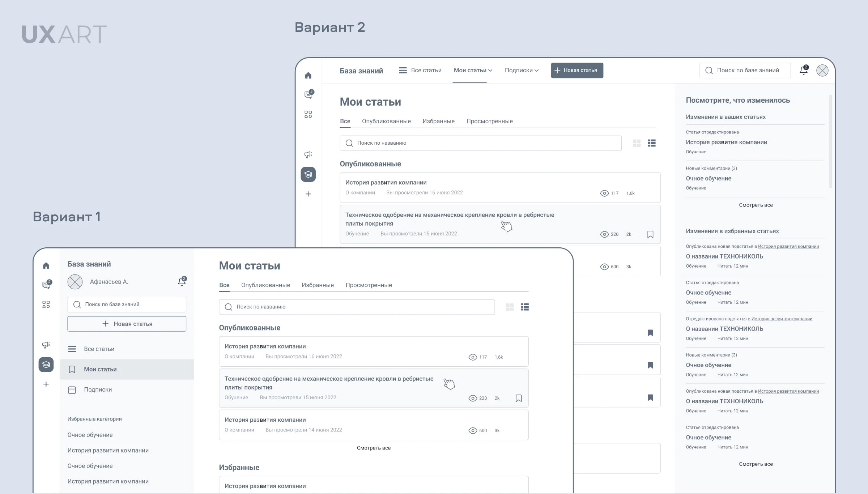Image resolution: width=868 pixels, height=494 pixels.
Task: Open the notifications bell in Variant 2 header
Action: coord(804,70)
